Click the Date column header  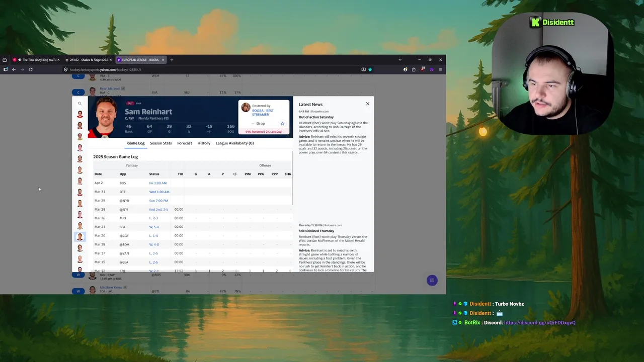pos(98,174)
